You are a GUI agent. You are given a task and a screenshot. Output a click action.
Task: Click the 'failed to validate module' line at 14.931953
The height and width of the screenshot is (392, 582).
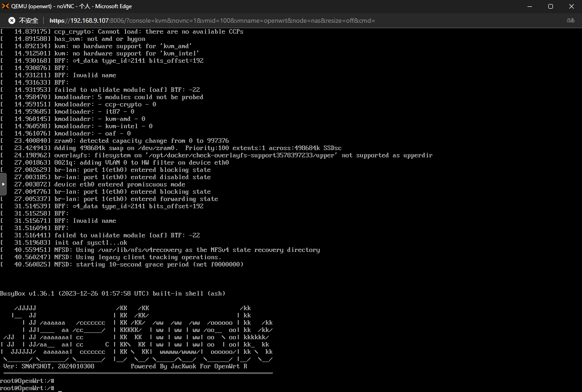[x=100, y=90]
